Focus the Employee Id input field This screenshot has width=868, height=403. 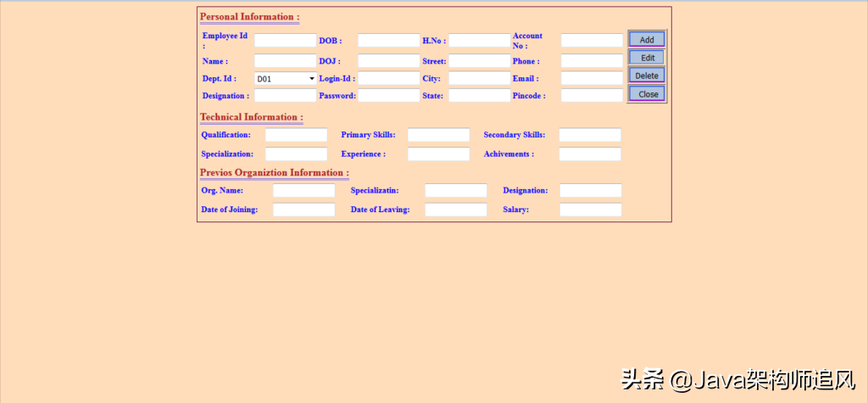286,41
